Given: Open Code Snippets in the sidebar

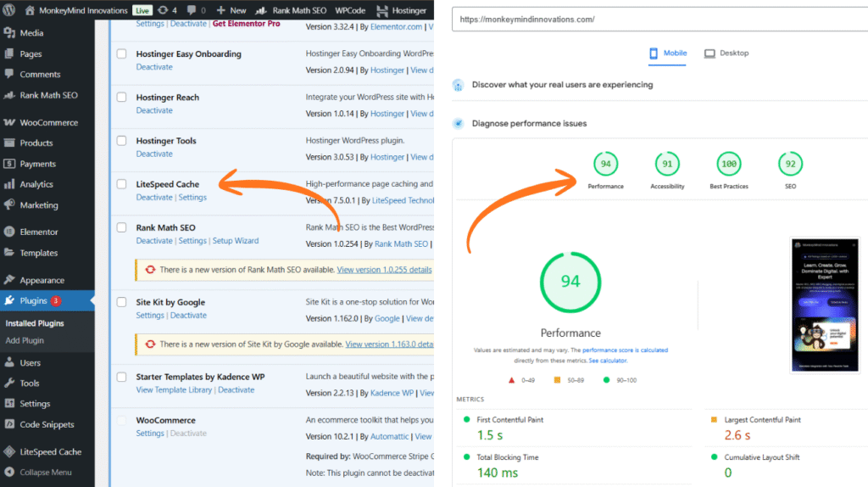Looking at the screenshot, I should coord(9,424).
